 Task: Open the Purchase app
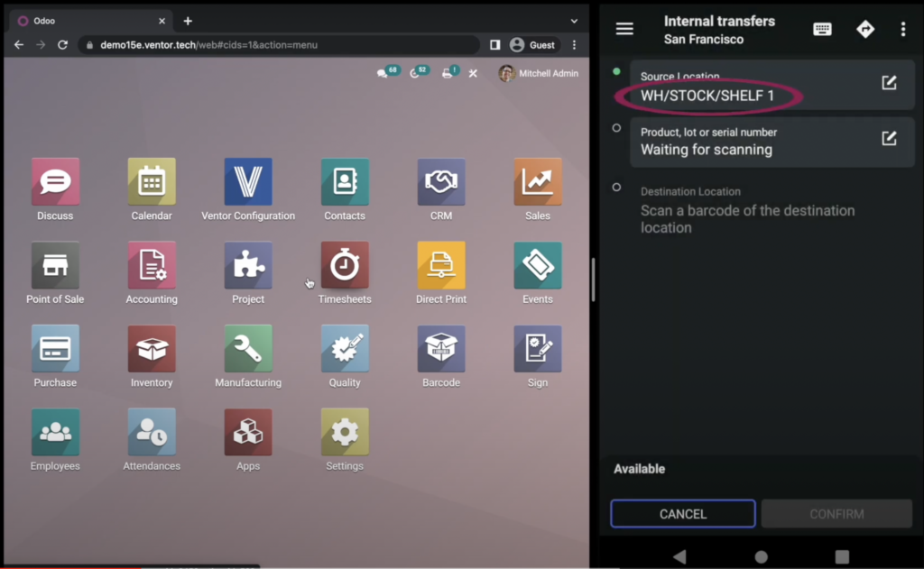(x=55, y=349)
